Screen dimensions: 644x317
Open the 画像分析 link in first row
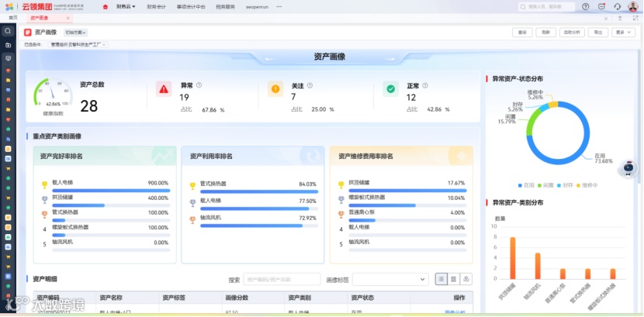(455, 312)
